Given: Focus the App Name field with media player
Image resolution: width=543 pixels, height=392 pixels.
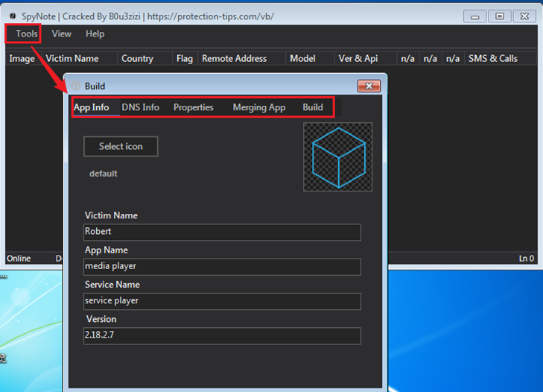Looking at the screenshot, I should [x=222, y=267].
